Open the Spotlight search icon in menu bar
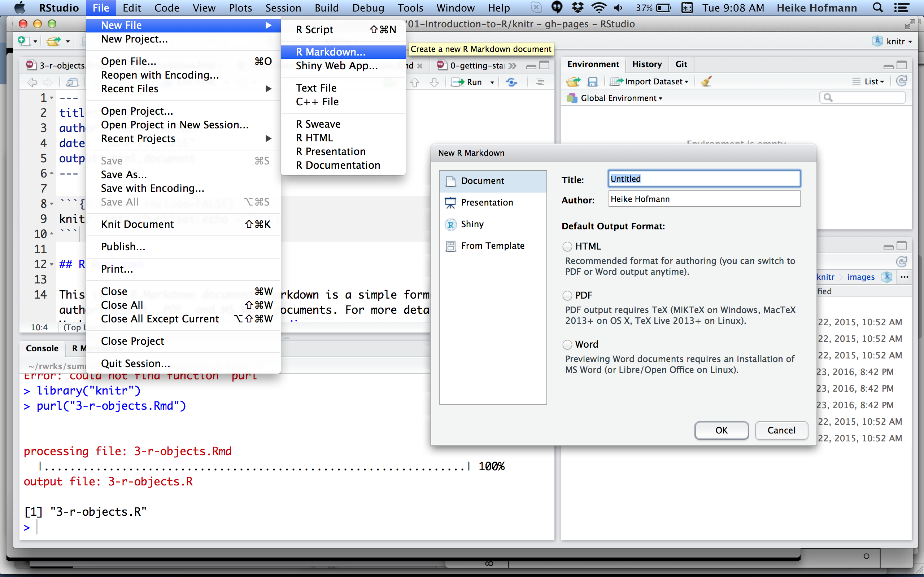The width and height of the screenshot is (924, 577). [x=878, y=8]
